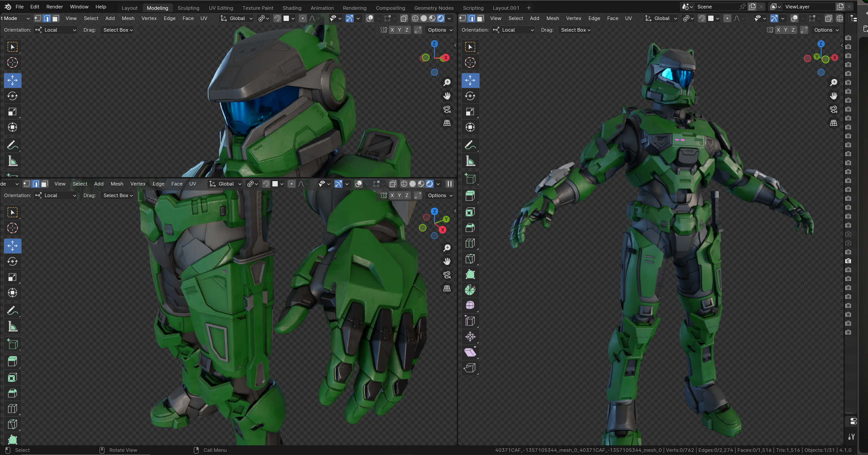
Task: Open the Mode dropdown in top-left viewport
Action: point(15,18)
